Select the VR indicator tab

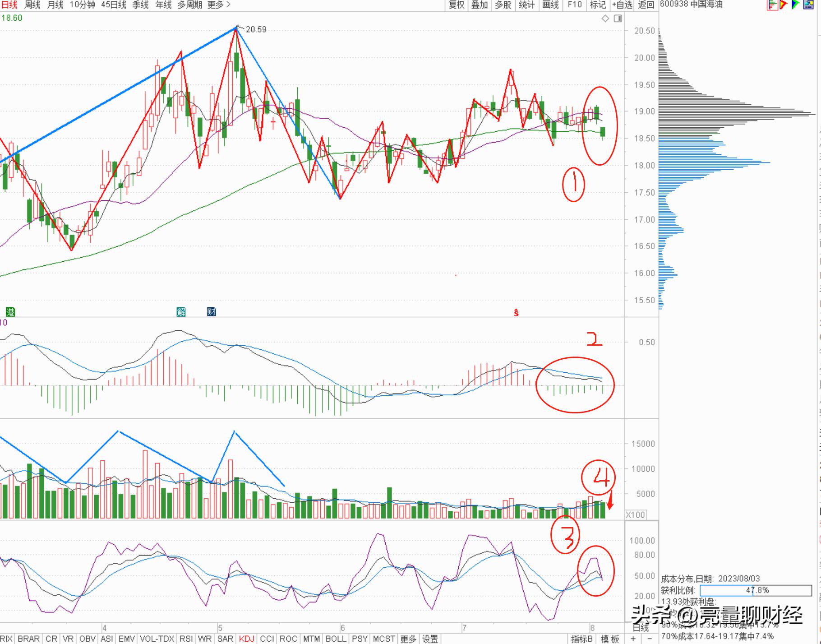tap(68, 639)
